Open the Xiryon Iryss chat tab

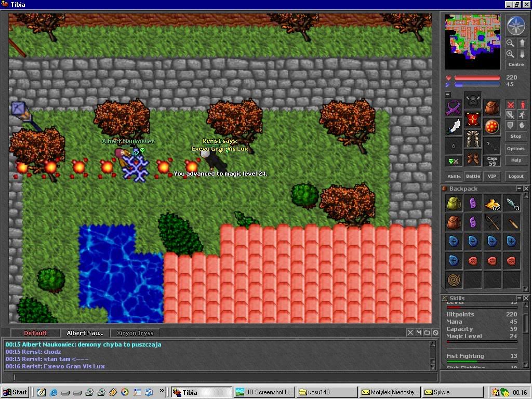tap(135, 333)
